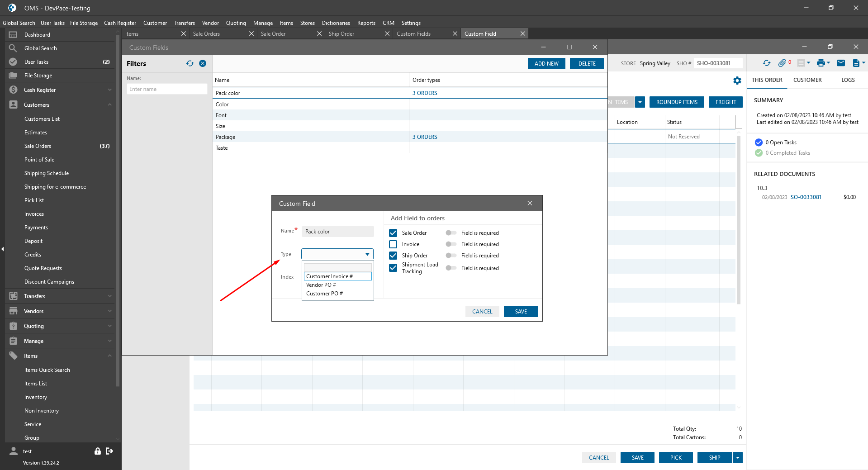The image size is (868, 470).
Task: Click the email envelope icon
Action: click(840, 63)
